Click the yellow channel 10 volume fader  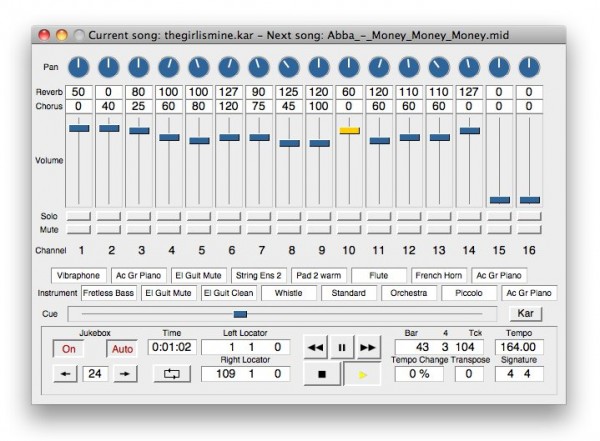click(349, 130)
